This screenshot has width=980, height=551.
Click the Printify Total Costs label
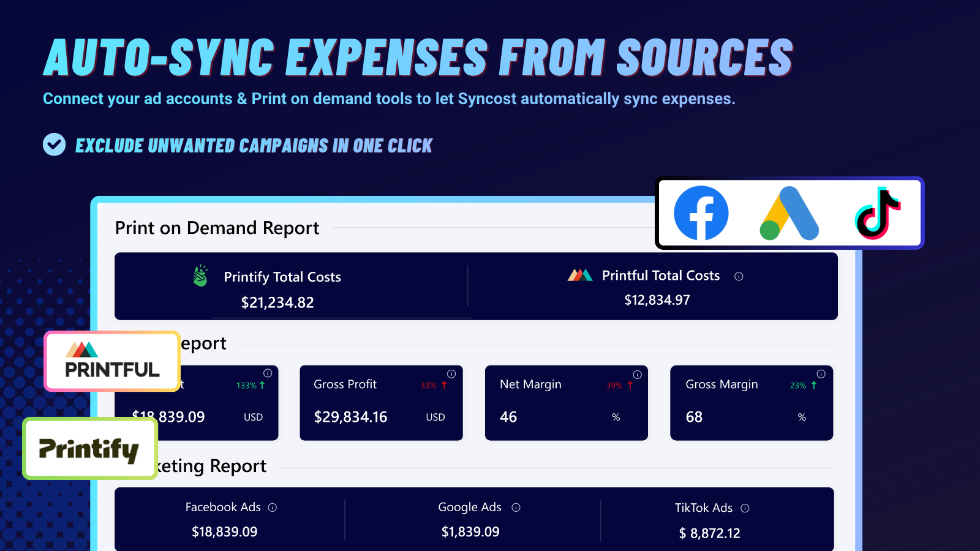pos(282,277)
